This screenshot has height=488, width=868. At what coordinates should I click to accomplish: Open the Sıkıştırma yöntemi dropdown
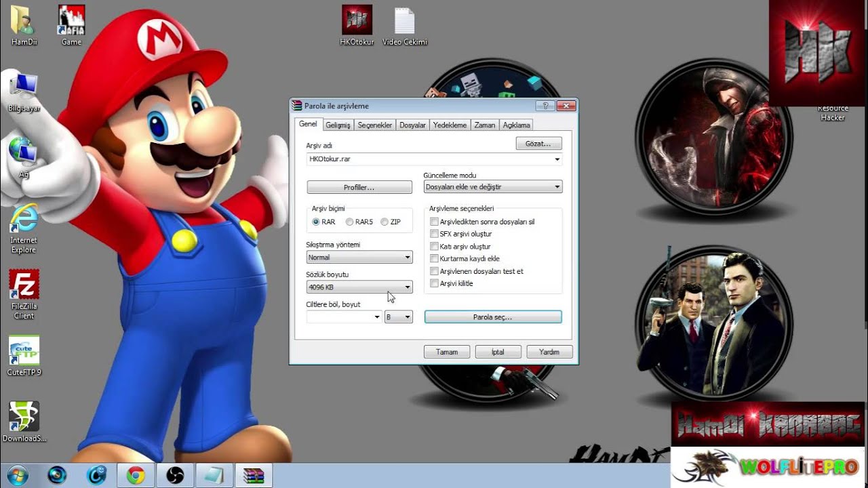[x=359, y=258]
